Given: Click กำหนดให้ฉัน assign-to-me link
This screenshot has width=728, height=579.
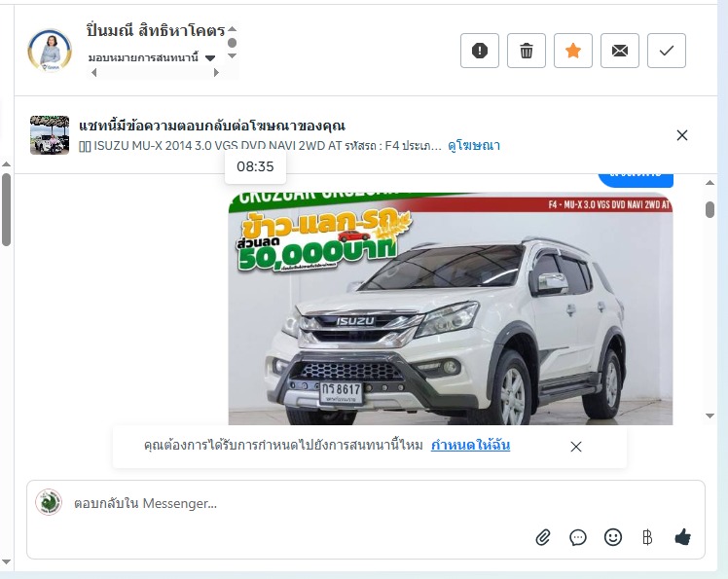Looking at the screenshot, I should coord(470,446).
